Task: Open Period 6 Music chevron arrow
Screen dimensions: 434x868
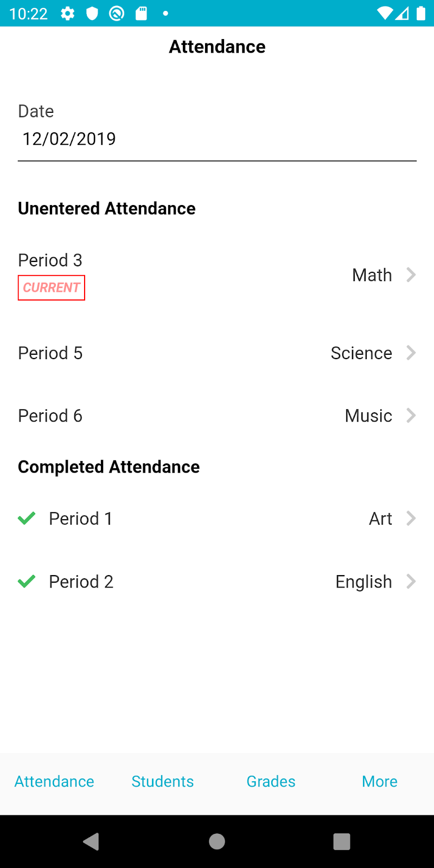Action: point(411,416)
